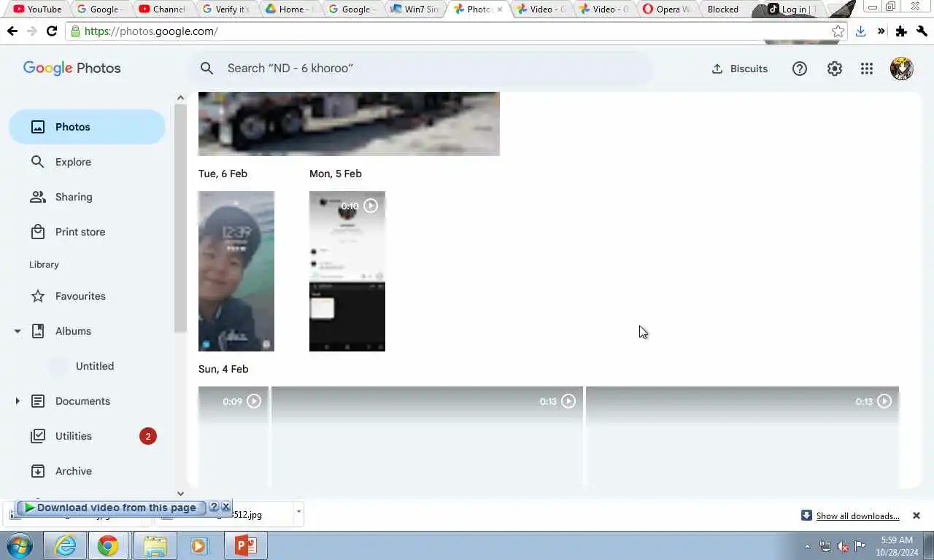Select the Sun, 4 Feb date header
Screen dimensions: 934x560
(223, 369)
